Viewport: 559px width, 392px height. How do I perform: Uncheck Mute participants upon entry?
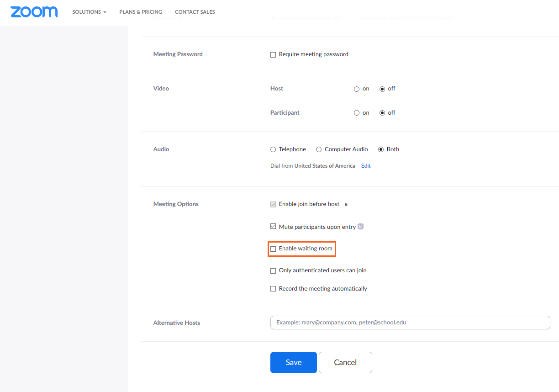click(273, 226)
